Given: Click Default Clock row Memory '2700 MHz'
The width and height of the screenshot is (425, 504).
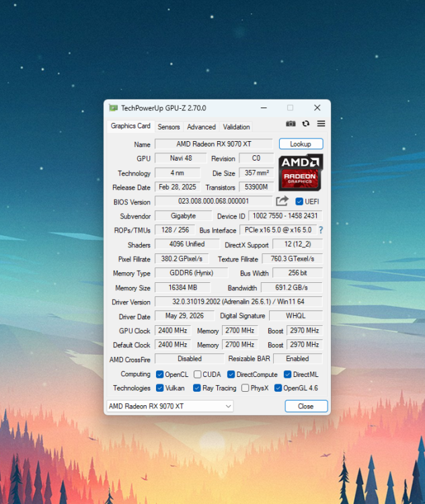Looking at the screenshot, I should click(239, 345).
